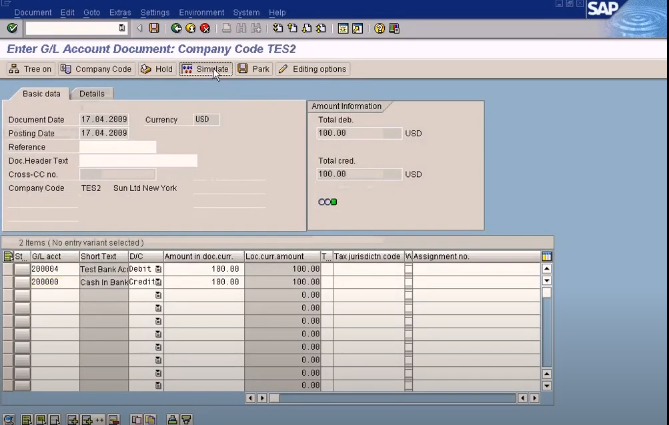
Task: Click the Customize Local Layout icon
Action: 394,28
